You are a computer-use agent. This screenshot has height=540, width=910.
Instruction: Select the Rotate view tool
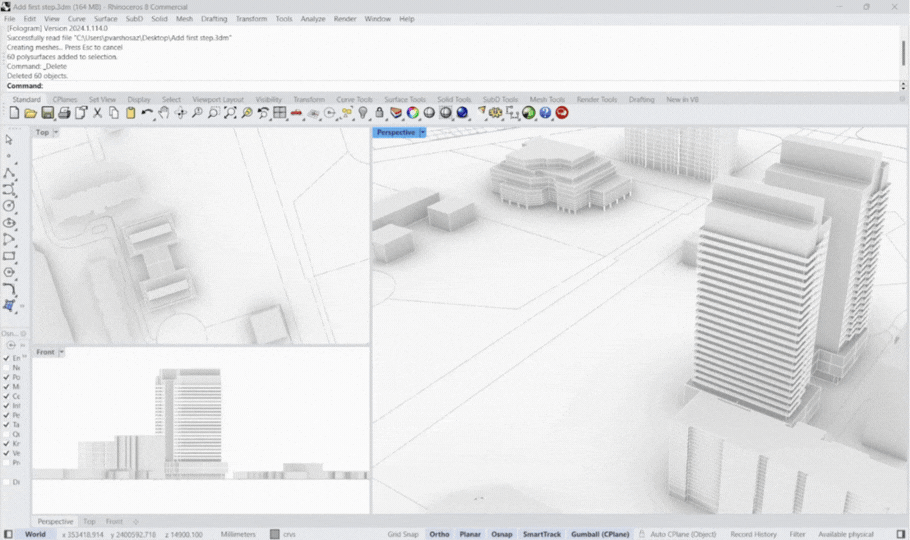[180, 113]
